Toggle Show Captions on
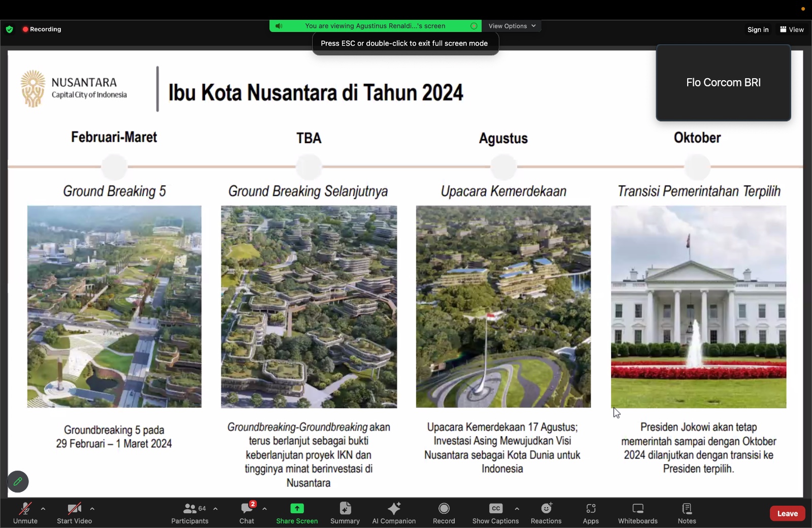812x528 pixels. [x=495, y=513]
